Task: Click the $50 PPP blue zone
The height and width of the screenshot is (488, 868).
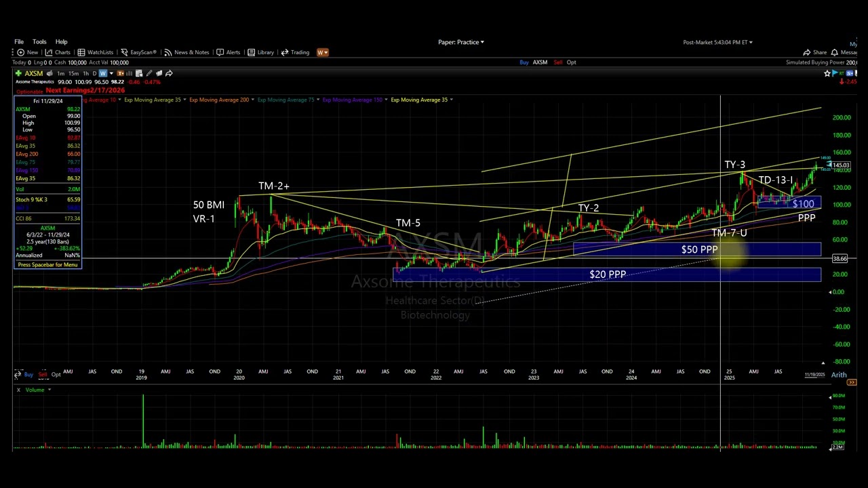Action: 697,249
